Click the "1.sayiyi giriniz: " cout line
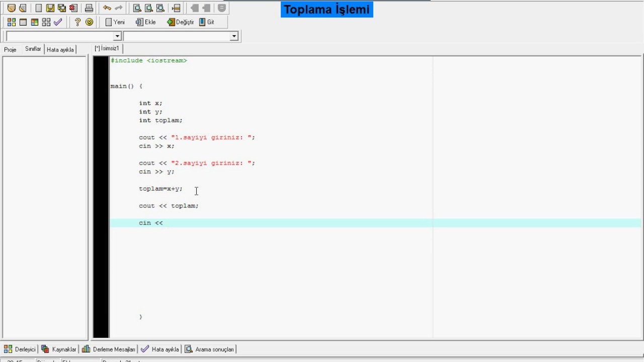 [x=197, y=137]
